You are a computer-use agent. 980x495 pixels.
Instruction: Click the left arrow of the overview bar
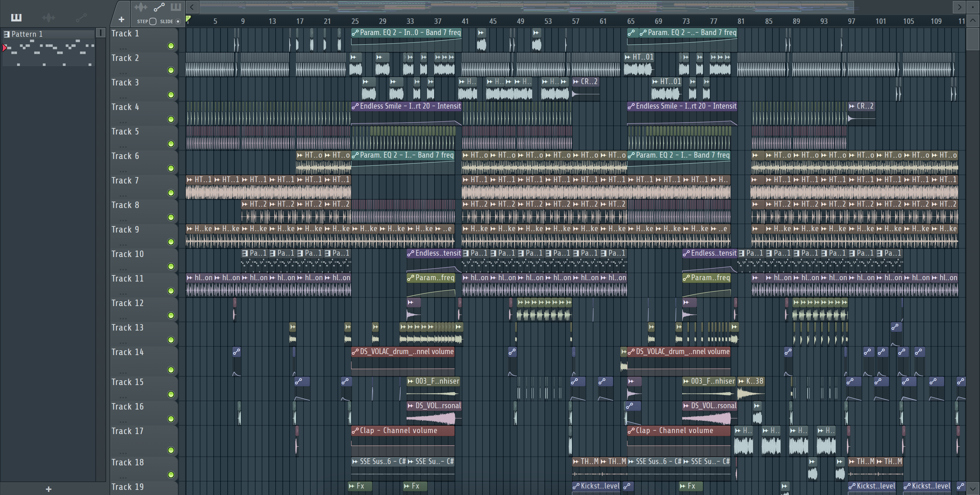pos(192,7)
